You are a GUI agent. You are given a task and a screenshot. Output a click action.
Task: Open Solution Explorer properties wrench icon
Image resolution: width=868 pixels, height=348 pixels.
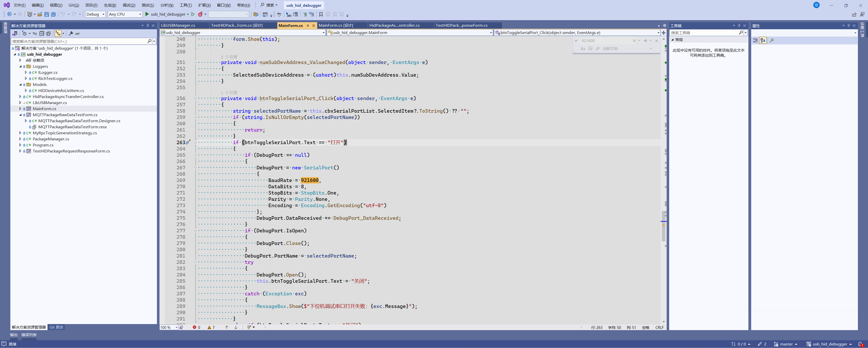pyautogui.click(x=71, y=33)
